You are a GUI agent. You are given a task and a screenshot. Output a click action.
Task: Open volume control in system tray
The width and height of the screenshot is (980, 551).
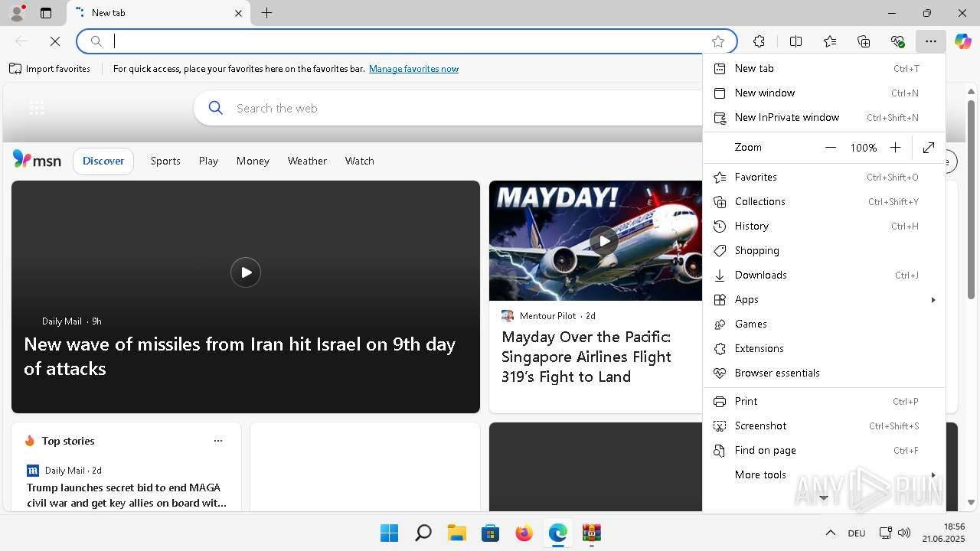tap(903, 533)
